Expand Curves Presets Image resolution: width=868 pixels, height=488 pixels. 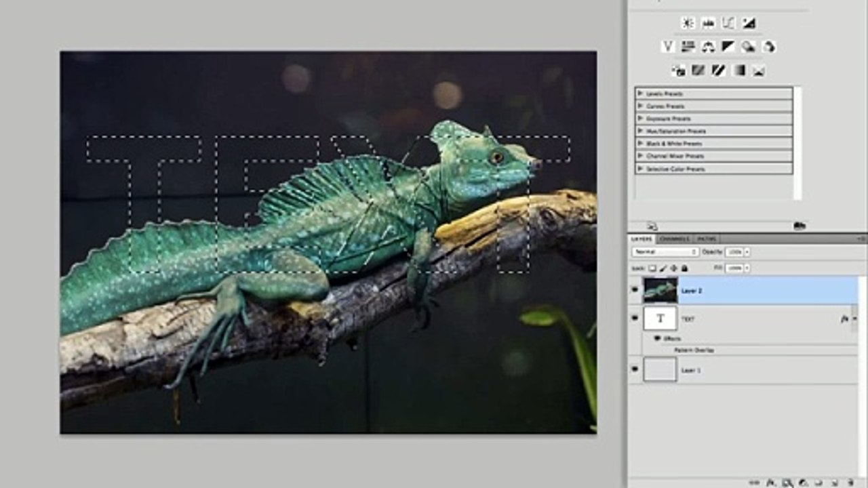point(640,106)
